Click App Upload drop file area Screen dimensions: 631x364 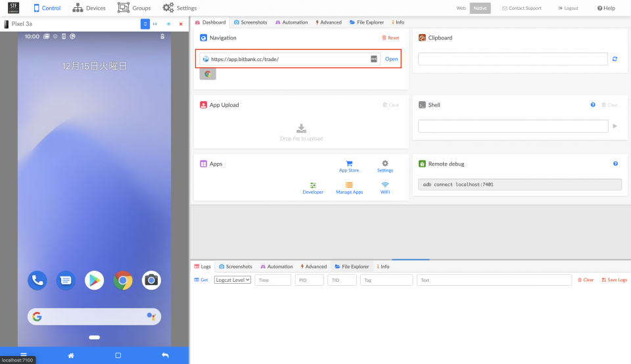click(302, 132)
